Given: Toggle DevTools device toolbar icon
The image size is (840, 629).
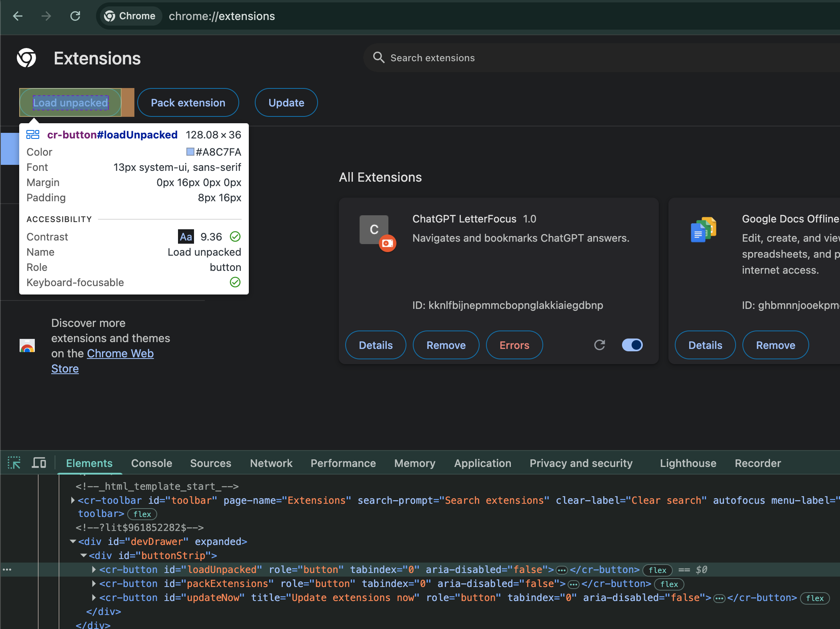Looking at the screenshot, I should (x=39, y=463).
